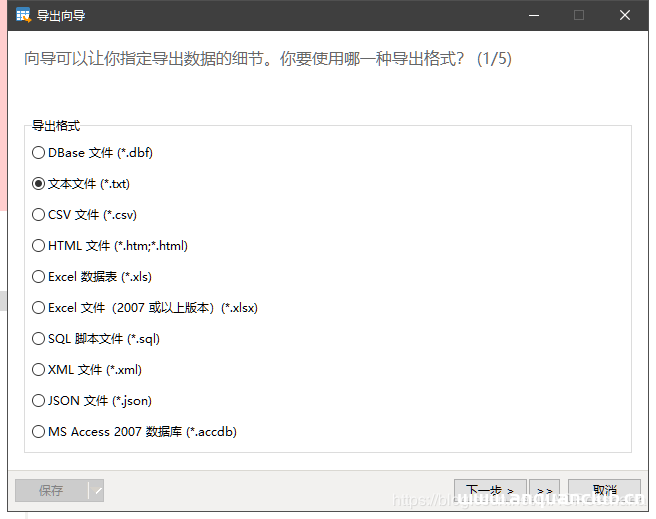Close the 导出向导 window
The height and width of the screenshot is (519, 656).
[625, 15]
